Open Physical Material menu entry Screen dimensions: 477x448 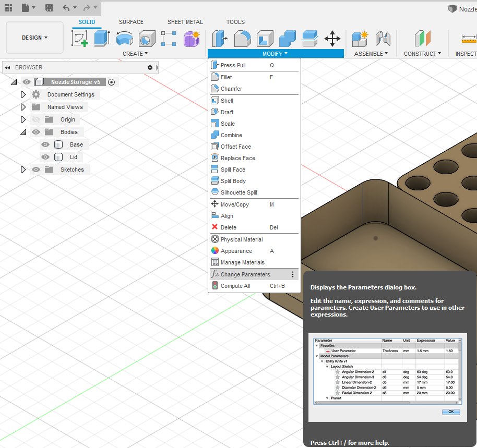click(254, 239)
